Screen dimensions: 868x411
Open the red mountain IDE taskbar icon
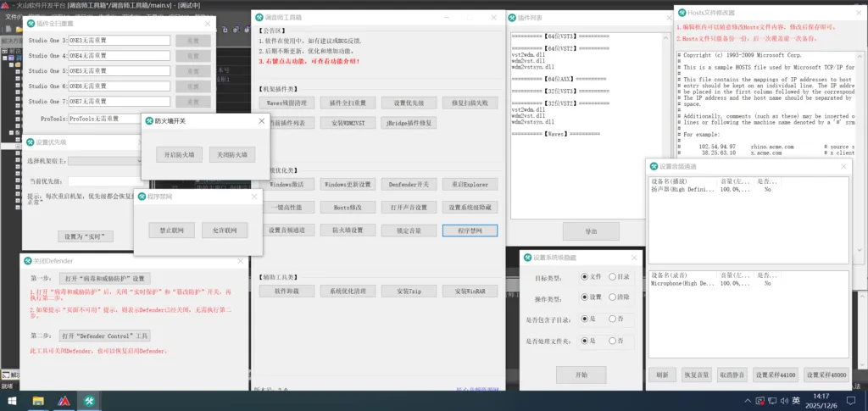pos(64,401)
